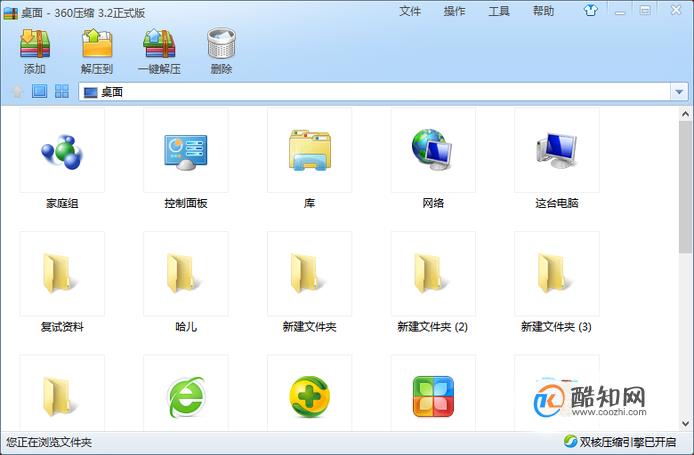Click the 桌面 address path field
The height and width of the screenshot is (455, 694).
(x=374, y=92)
